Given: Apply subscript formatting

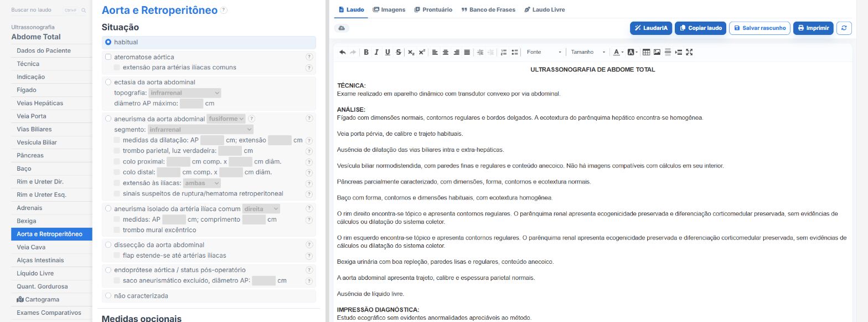Looking at the screenshot, I should (411, 52).
